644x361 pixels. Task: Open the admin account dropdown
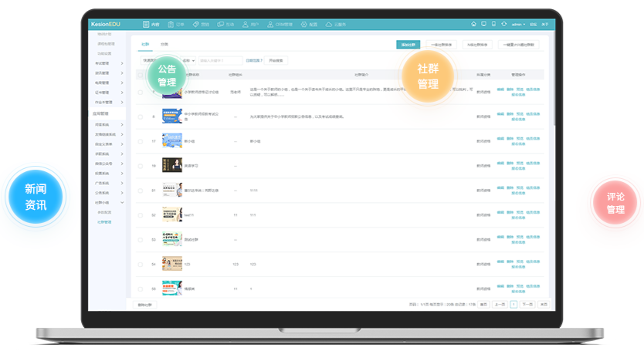517,25
